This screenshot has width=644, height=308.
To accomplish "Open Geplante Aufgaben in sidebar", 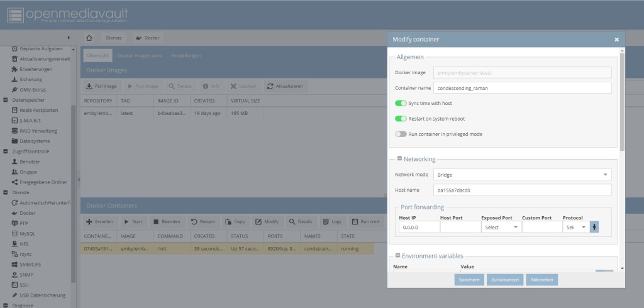I will (41, 48).
